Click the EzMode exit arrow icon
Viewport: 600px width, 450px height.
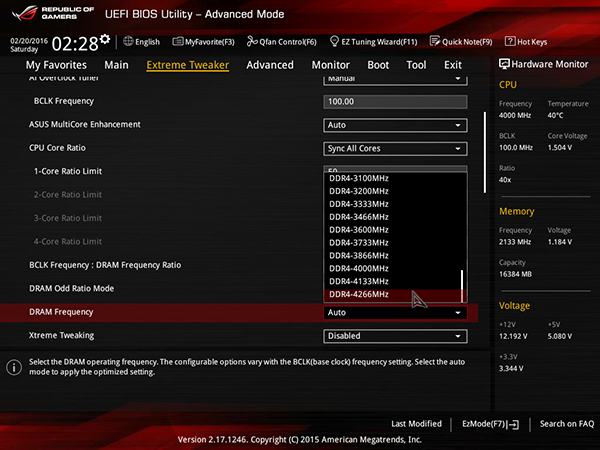(x=514, y=424)
